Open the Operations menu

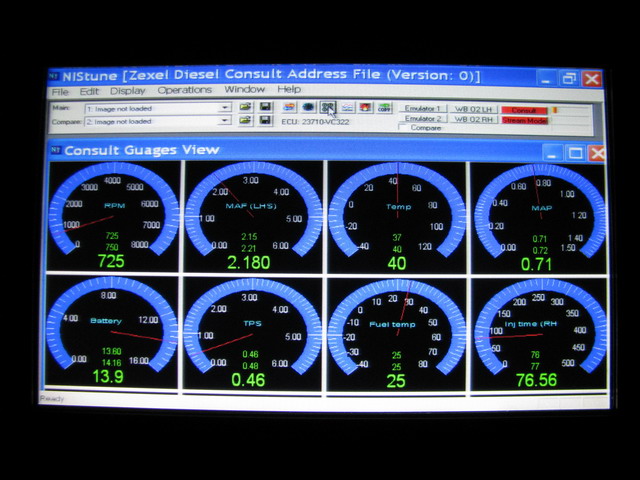(184, 90)
